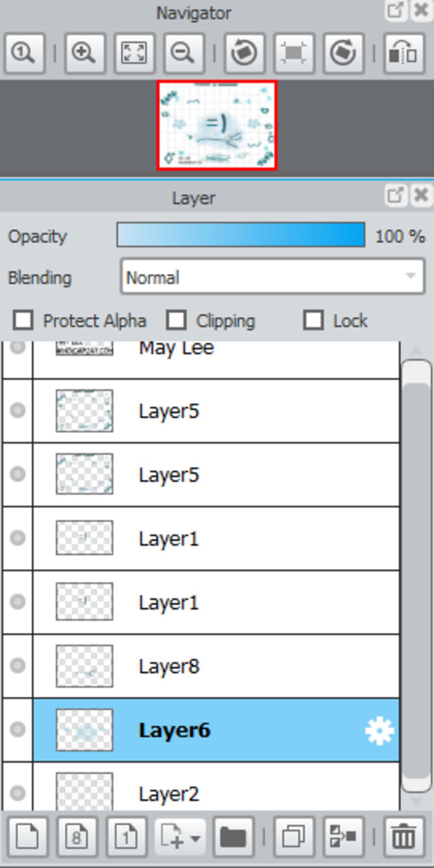Create a new layer folder

tap(234, 837)
